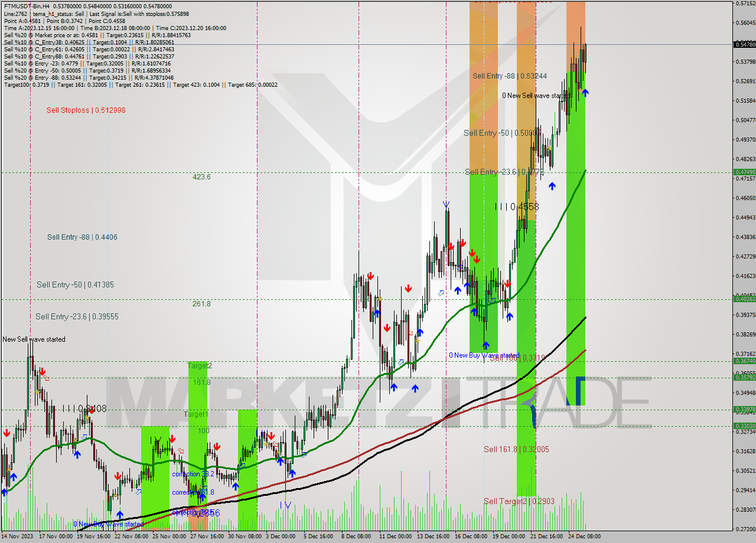756x543 pixels.
Task: Click the '16 Dec 08:00' time axis label
Action: point(471,537)
